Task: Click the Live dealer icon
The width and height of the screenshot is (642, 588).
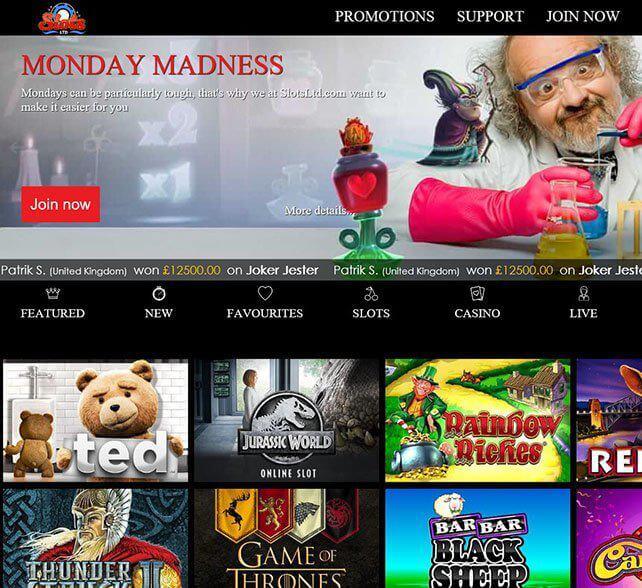Action: (x=583, y=294)
